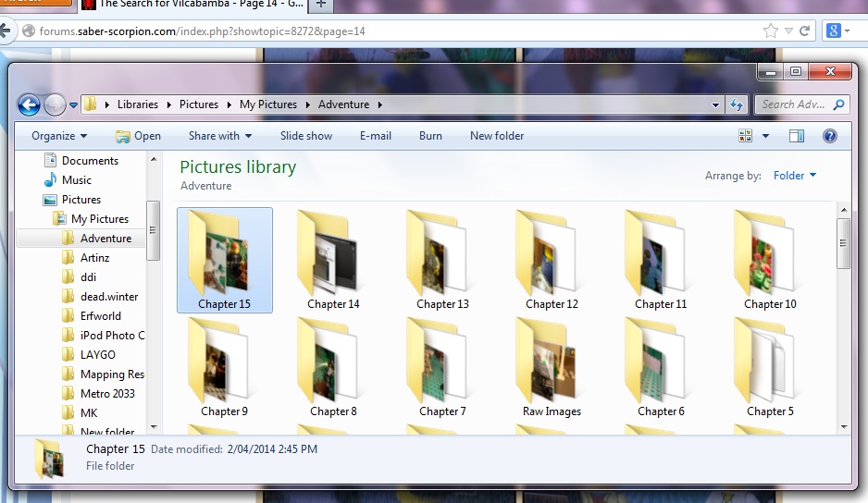This screenshot has width=868, height=503.
Task: Select Artinz folder in navigation tree
Action: (86, 258)
